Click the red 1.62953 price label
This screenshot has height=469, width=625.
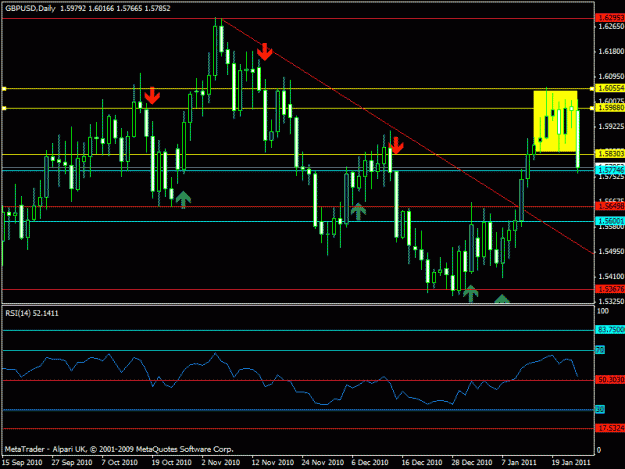pos(610,18)
